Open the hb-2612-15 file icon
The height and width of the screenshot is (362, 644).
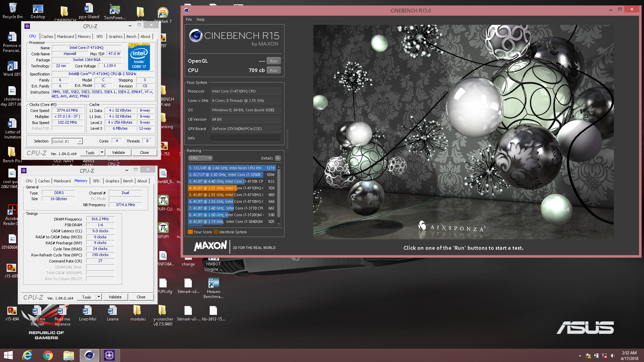click(213, 313)
